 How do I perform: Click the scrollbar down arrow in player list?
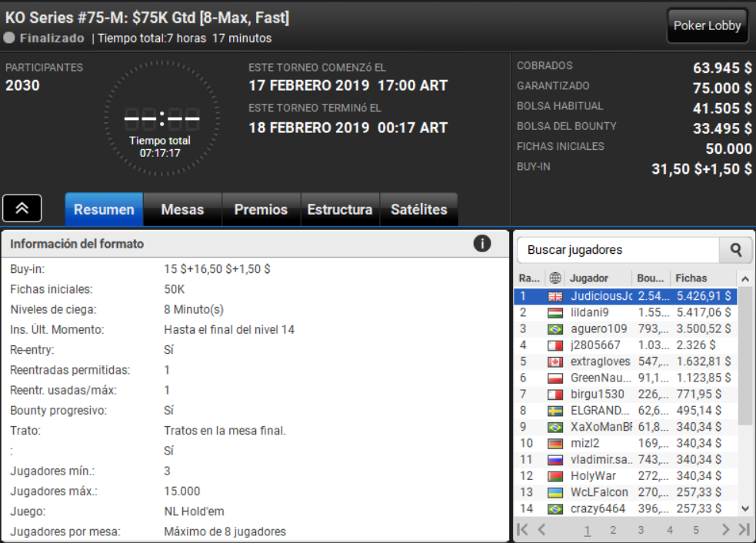tap(745, 508)
